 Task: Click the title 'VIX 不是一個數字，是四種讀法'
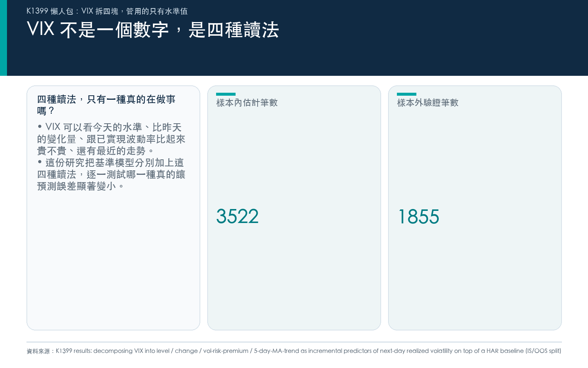point(153,30)
